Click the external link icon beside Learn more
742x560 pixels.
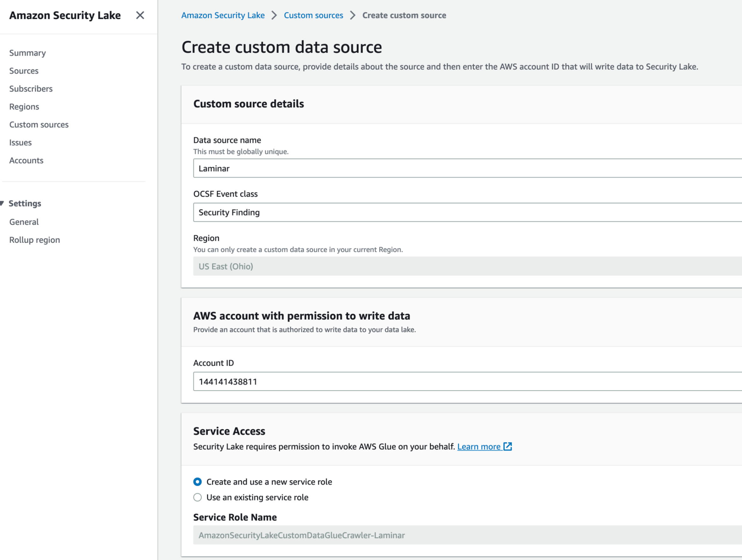click(507, 446)
